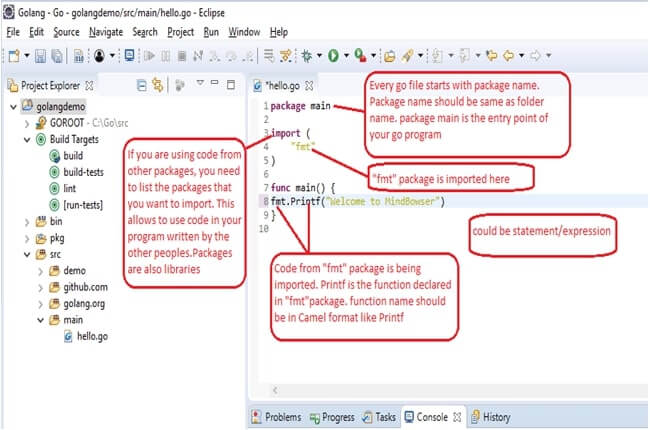Click the GOROOT library icon
The width and height of the screenshot is (650, 430).
click(41, 123)
